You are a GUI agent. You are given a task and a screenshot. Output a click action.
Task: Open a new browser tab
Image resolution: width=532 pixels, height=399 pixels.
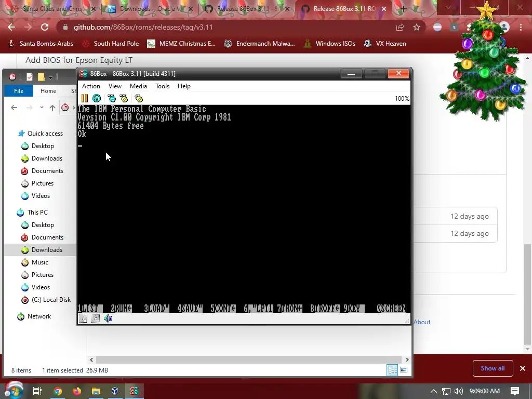403,9
